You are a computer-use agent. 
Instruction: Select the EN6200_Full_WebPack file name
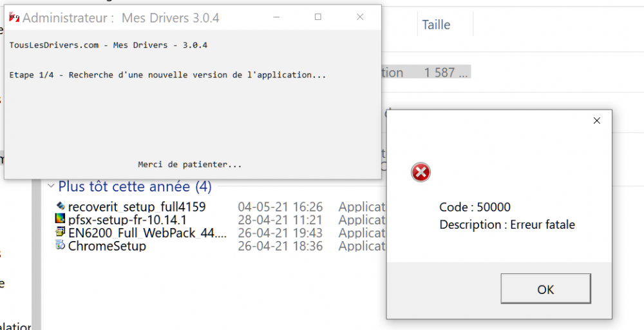147,233
